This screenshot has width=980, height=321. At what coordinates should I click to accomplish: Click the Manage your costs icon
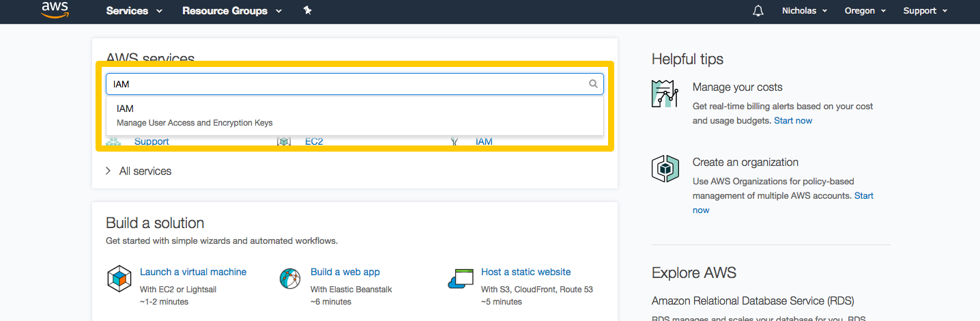coord(665,94)
